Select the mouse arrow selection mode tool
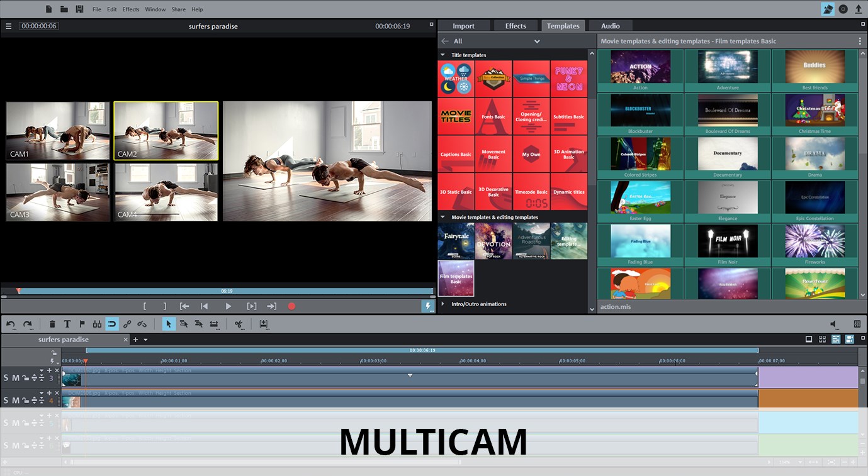 (169, 323)
